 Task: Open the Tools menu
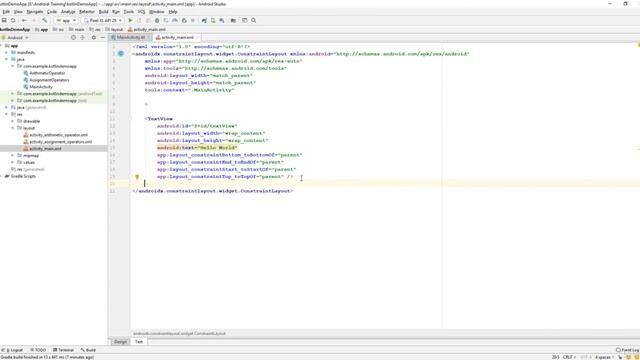tap(129, 12)
